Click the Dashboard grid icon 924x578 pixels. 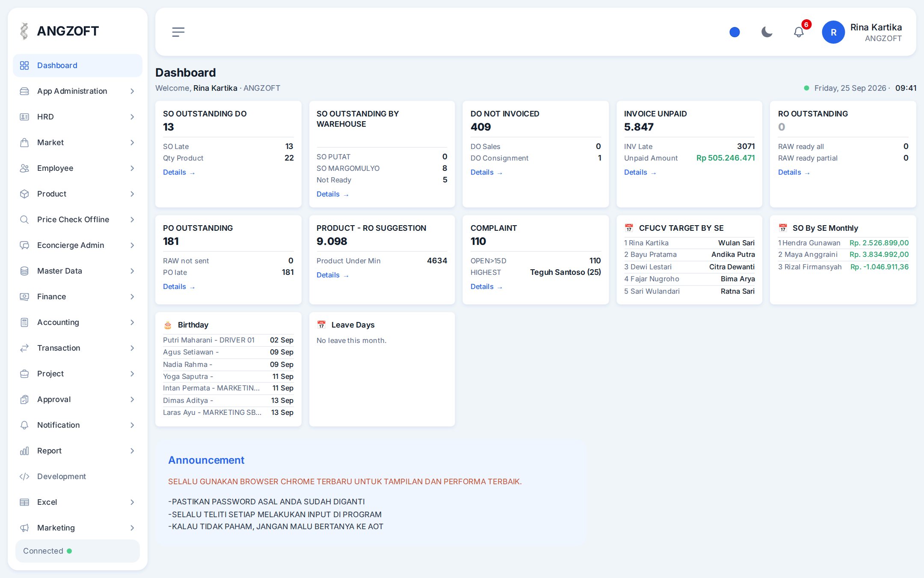coord(24,66)
